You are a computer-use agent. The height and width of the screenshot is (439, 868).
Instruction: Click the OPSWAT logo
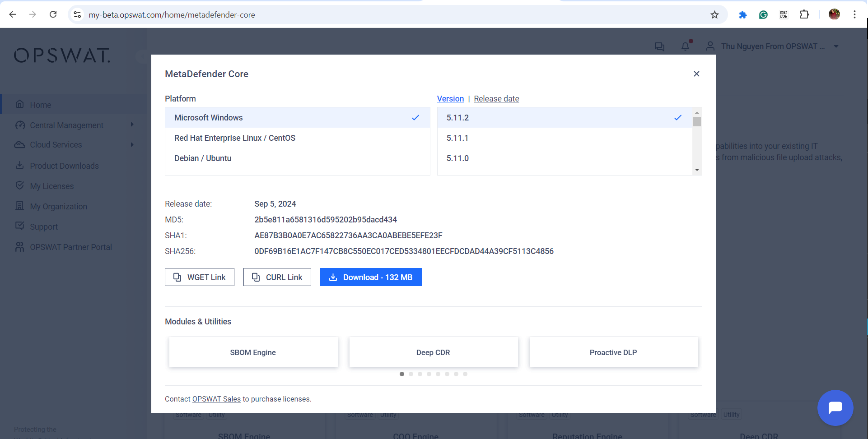tap(62, 55)
